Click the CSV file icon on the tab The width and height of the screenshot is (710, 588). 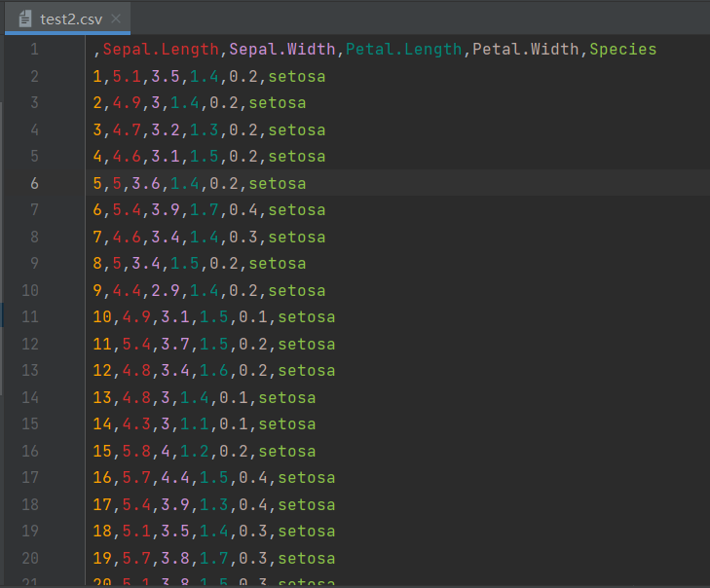click(x=26, y=18)
